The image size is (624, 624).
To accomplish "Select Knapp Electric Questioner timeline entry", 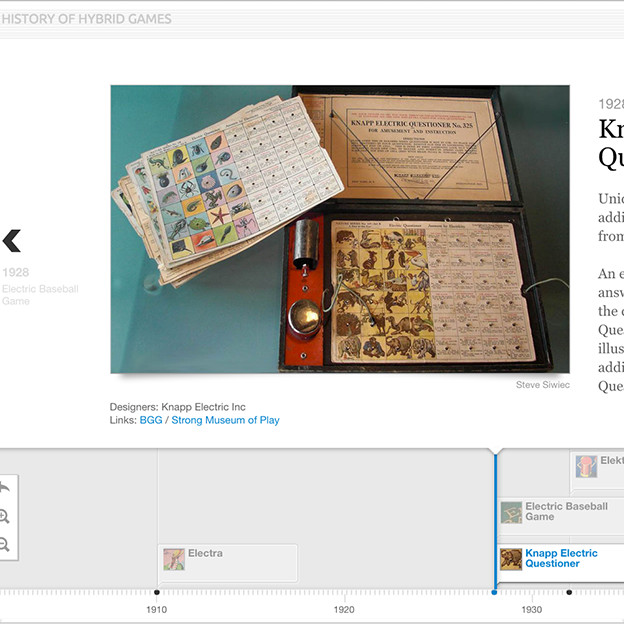I will [x=561, y=563].
